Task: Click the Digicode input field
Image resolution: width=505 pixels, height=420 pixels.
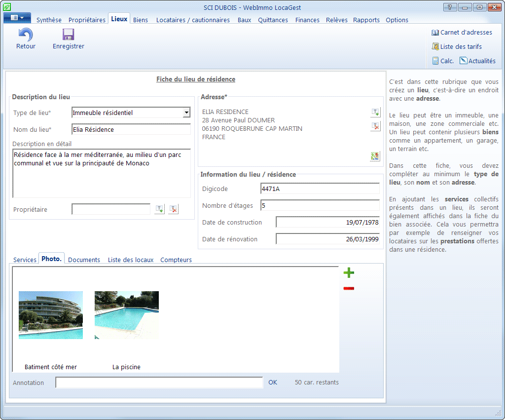Action: tap(320, 189)
